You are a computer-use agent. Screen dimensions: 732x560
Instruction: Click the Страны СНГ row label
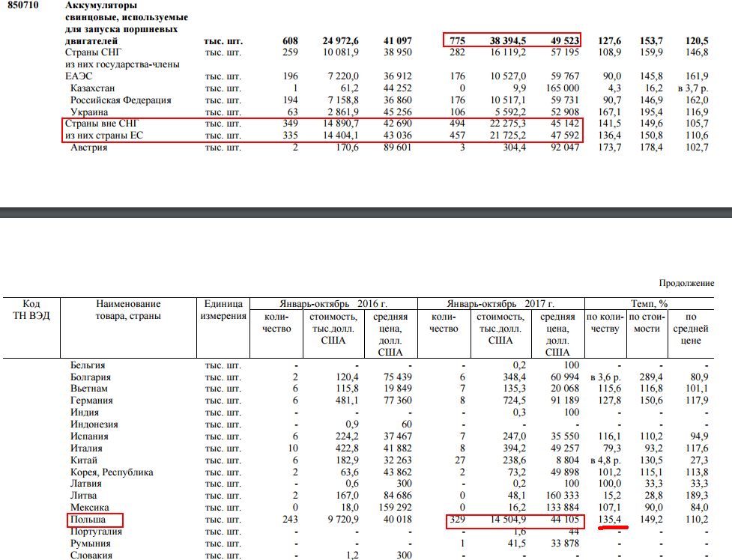(x=93, y=52)
